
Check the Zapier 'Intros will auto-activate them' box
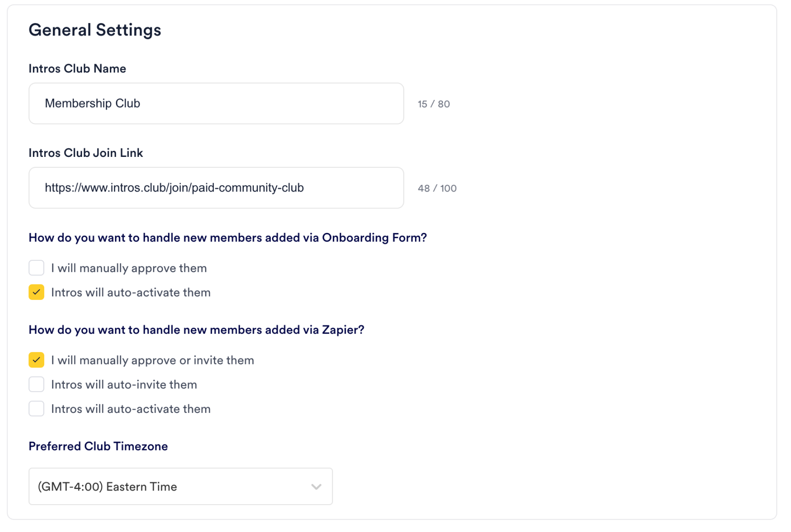click(36, 409)
